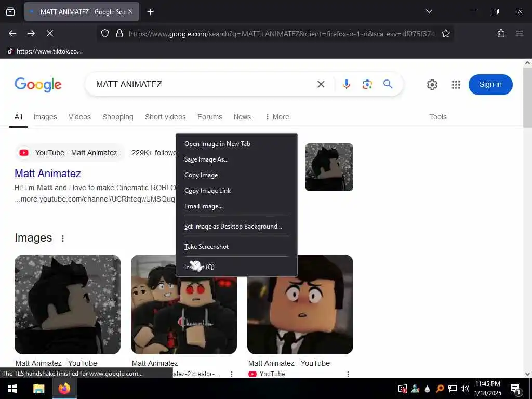The height and width of the screenshot is (399, 532).
Task: Show site security padlock info
Action: [x=119, y=33]
